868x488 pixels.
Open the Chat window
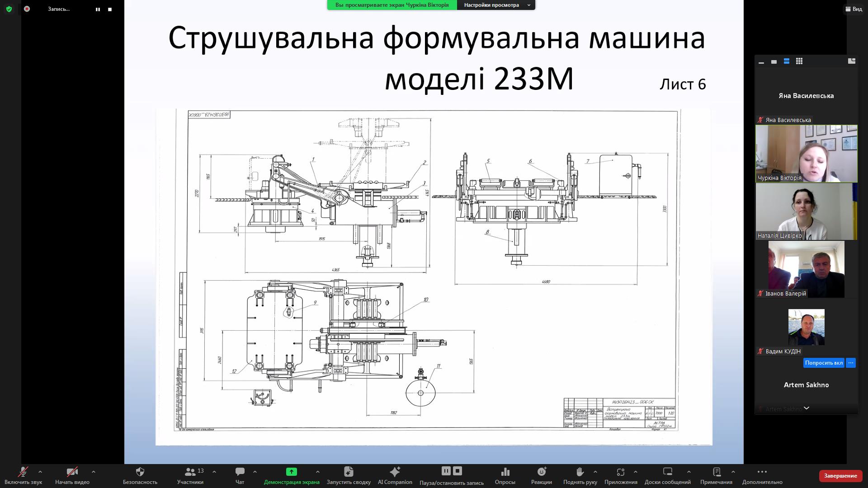point(240,472)
